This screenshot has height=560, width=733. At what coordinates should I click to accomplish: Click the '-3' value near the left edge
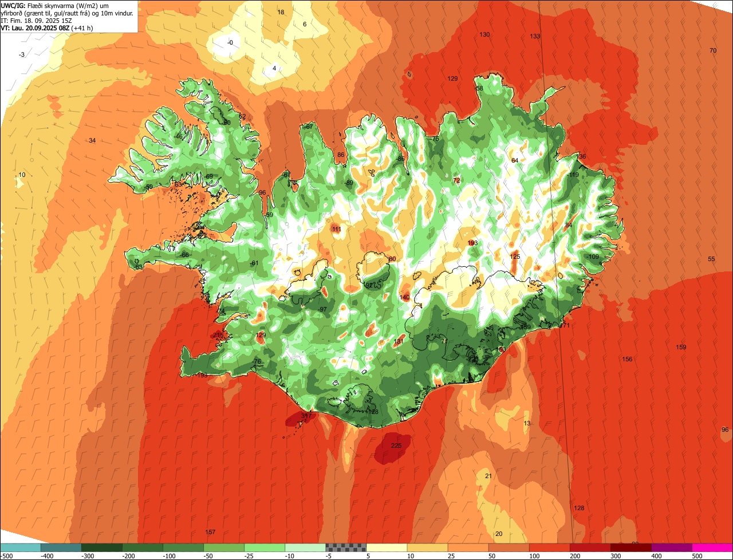[22, 54]
